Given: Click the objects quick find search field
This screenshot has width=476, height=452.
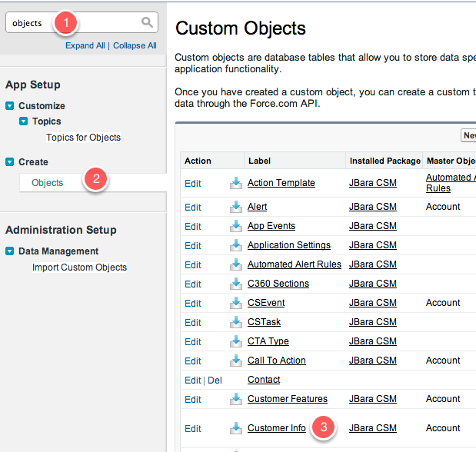Looking at the screenshot, I should [x=82, y=22].
